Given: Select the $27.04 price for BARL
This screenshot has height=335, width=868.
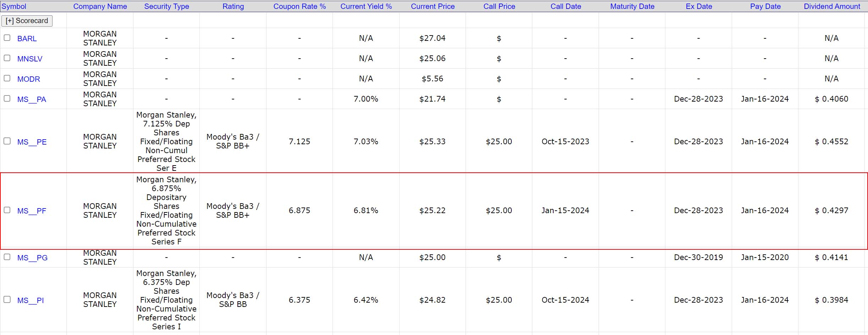Looking at the screenshot, I should pos(432,38).
